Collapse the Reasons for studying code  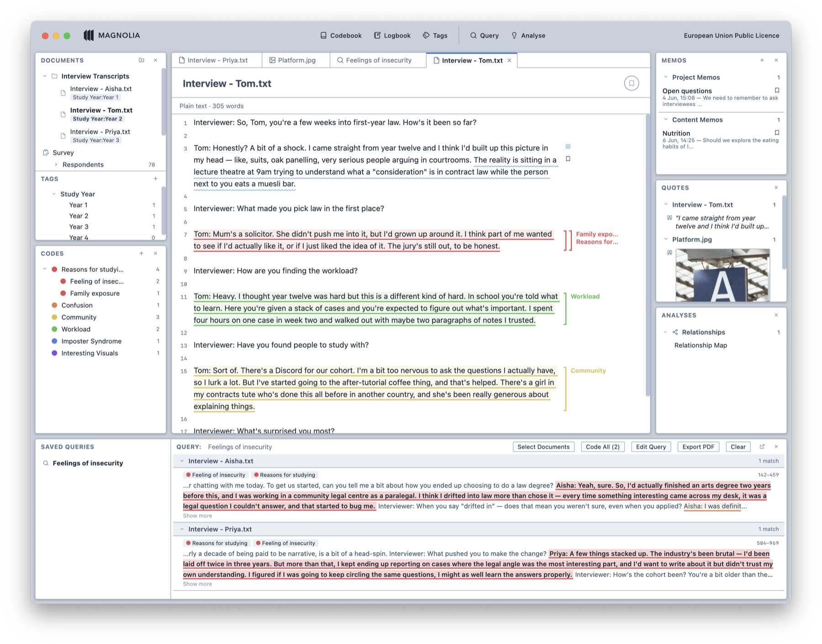coord(45,269)
